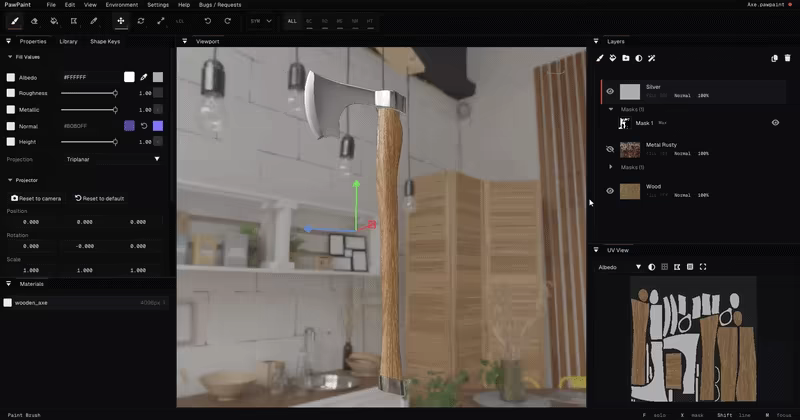Redo the last action
This screenshot has width=800, height=420.
228,21
